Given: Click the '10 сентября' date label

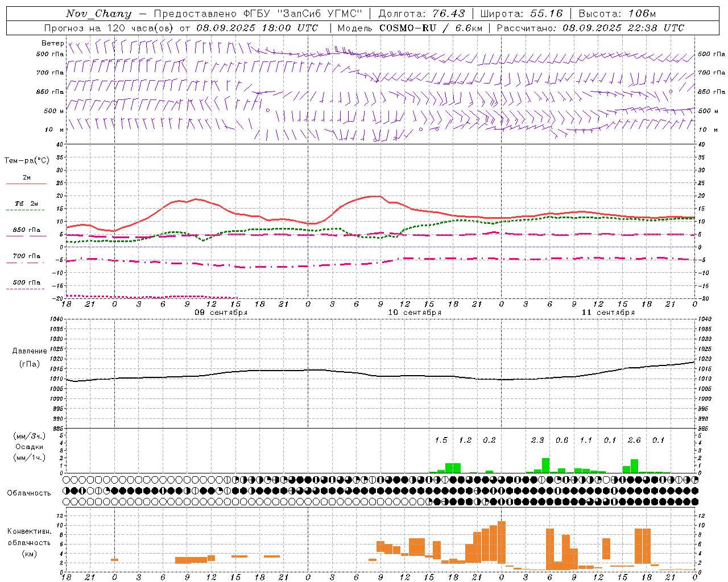Looking at the screenshot, I should click(x=415, y=313).
